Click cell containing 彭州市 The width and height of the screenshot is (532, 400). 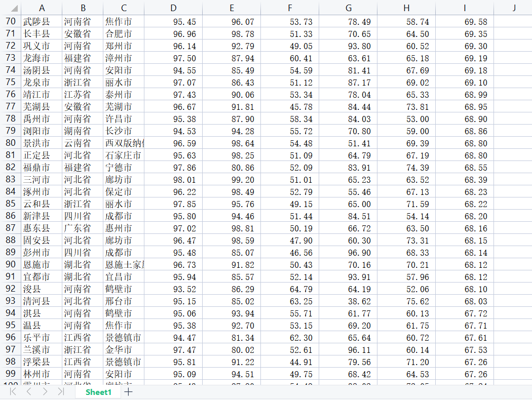(42, 252)
